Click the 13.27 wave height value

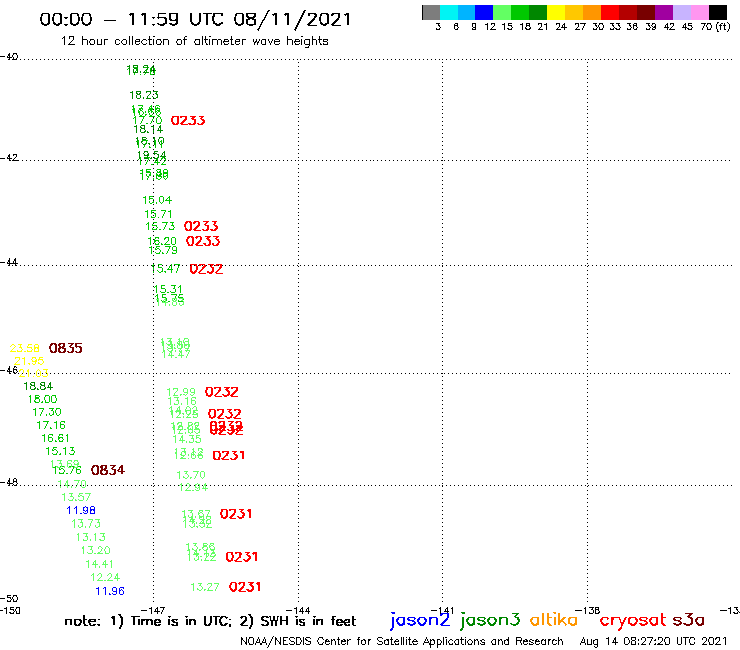pyautogui.click(x=205, y=587)
